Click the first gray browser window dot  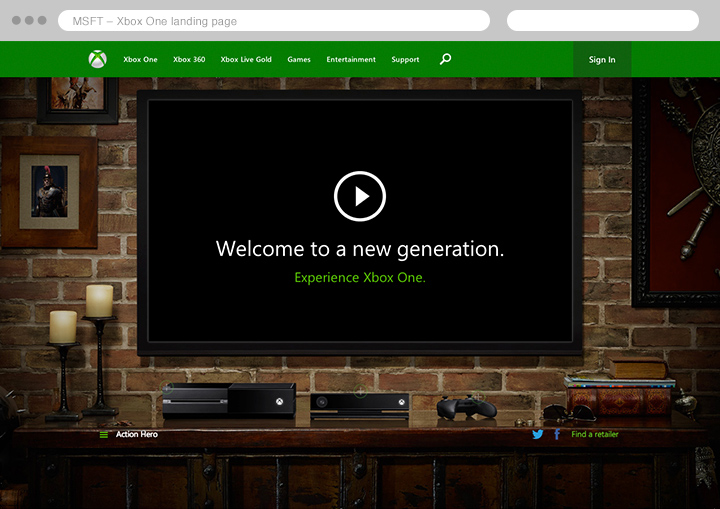click(x=16, y=20)
